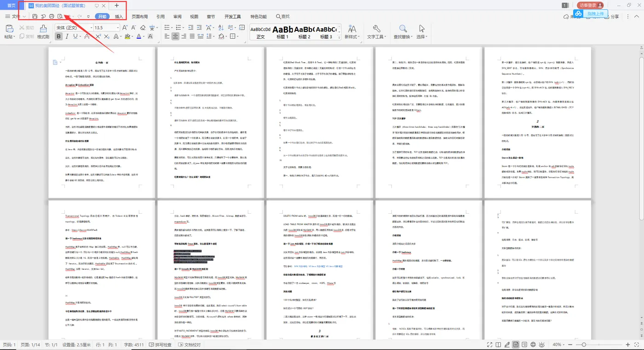Open the View (视图) tab

coord(194,17)
